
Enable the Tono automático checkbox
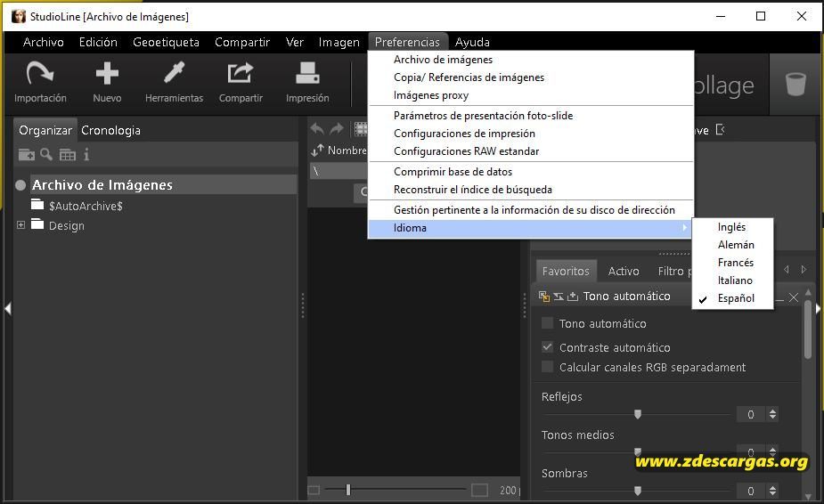click(547, 322)
